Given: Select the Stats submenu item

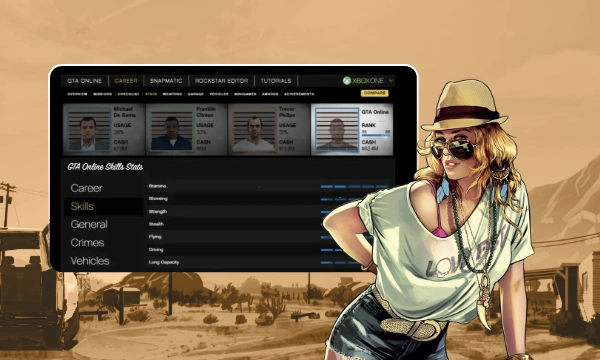Looking at the screenshot, I should coord(151,94).
